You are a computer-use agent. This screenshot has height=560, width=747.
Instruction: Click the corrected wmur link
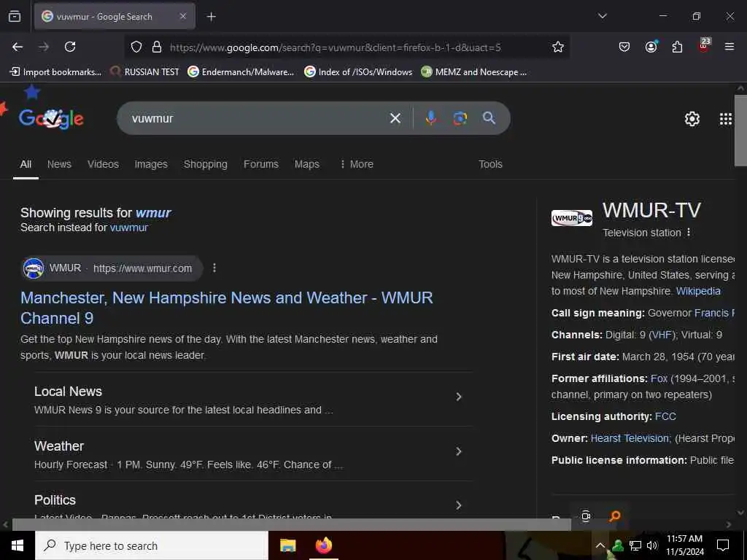click(x=153, y=212)
